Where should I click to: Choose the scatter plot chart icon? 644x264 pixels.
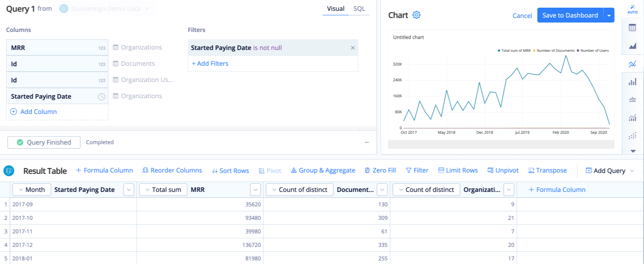pos(632,135)
